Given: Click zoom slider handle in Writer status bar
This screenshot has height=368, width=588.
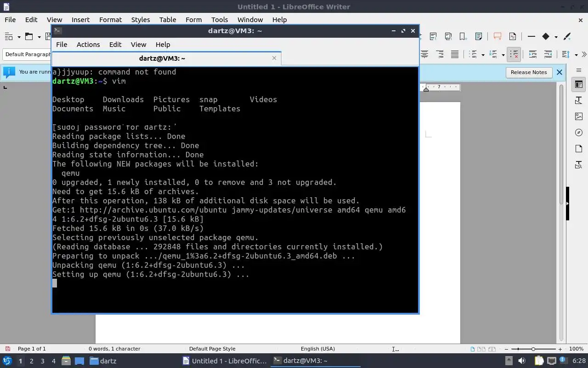Looking at the screenshot, I should coord(533,349).
